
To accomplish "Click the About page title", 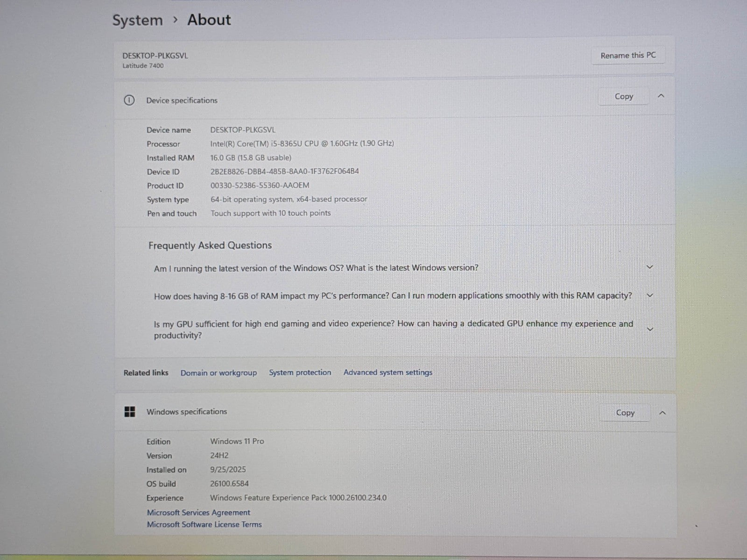I will (x=209, y=20).
